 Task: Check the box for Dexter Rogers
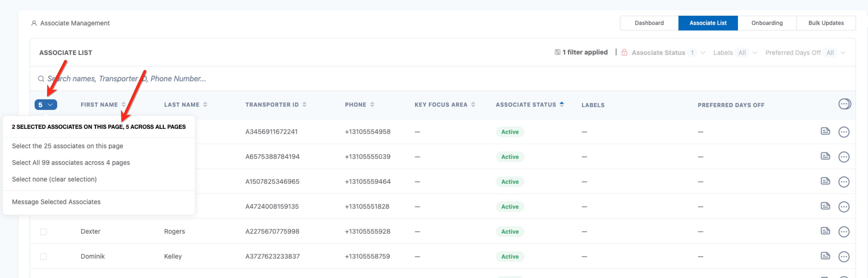tap(43, 232)
